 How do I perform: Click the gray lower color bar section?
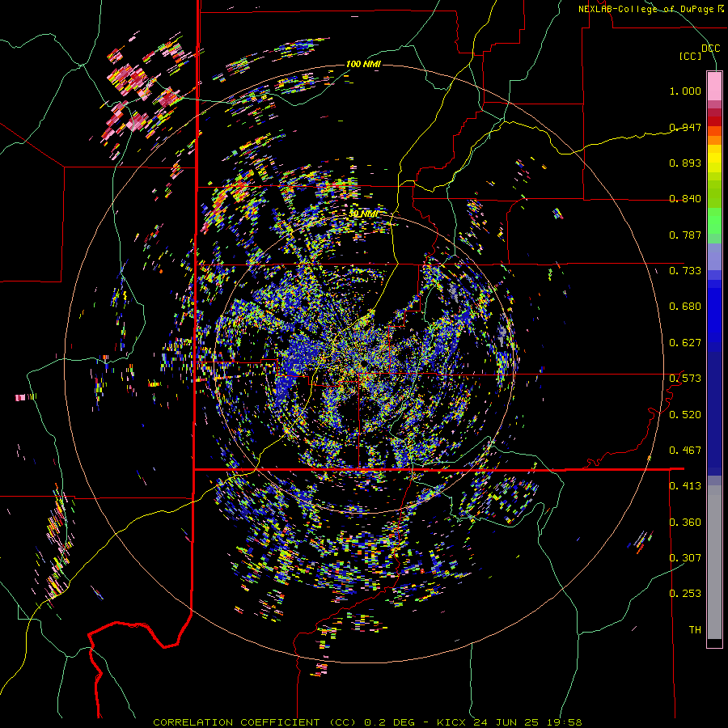(x=714, y=562)
